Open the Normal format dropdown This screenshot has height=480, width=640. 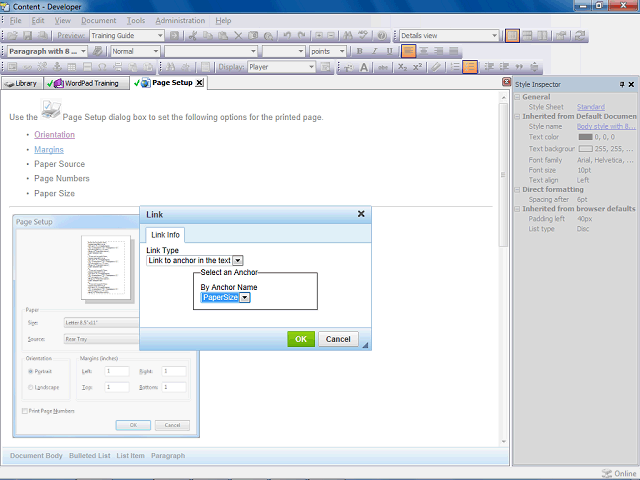click(x=135, y=51)
